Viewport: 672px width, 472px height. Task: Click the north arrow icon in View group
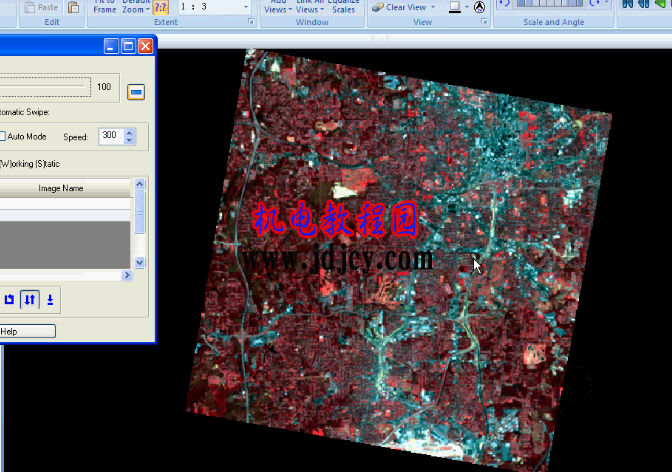coord(479,7)
